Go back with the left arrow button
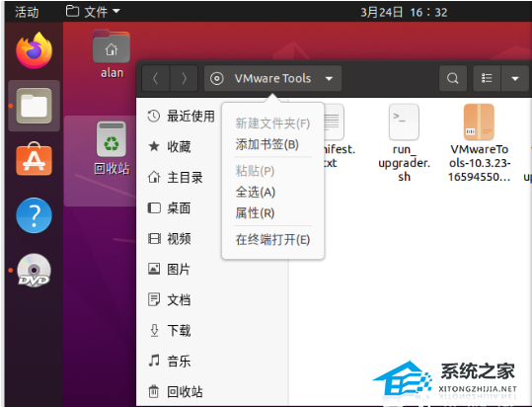The height and width of the screenshot is (407, 532). click(x=155, y=79)
